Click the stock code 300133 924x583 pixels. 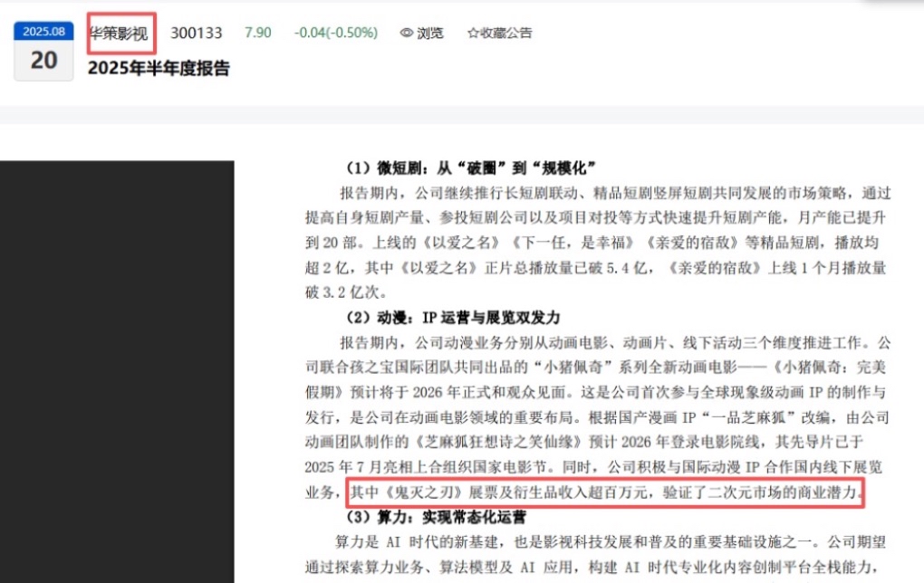197,33
